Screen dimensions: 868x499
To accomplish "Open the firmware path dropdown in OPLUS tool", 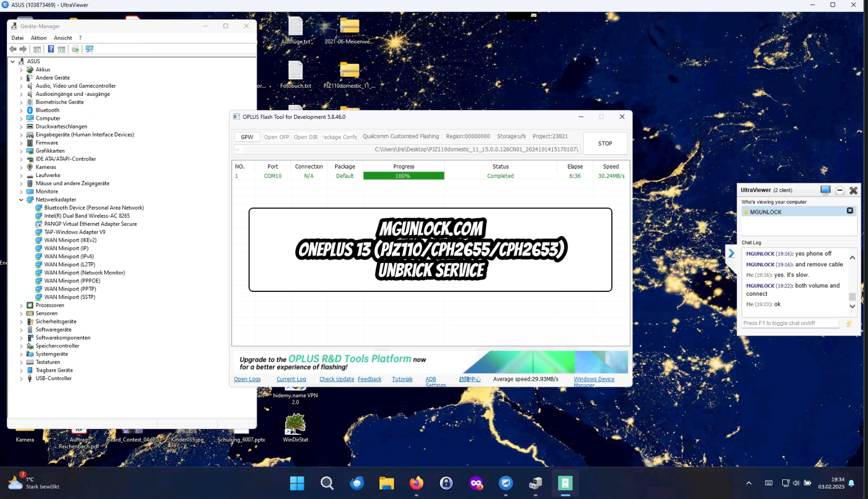I will click(238, 149).
